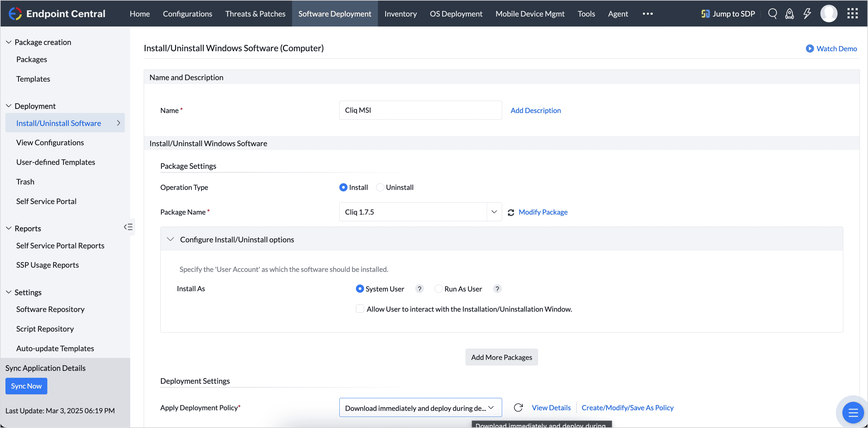868x428 pixels.
Task: Switch to the Inventory tab
Action: pyautogui.click(x=400, y=14)
